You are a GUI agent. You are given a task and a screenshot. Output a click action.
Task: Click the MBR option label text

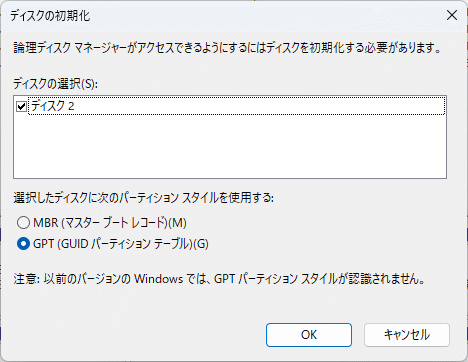tap(110, 223)
